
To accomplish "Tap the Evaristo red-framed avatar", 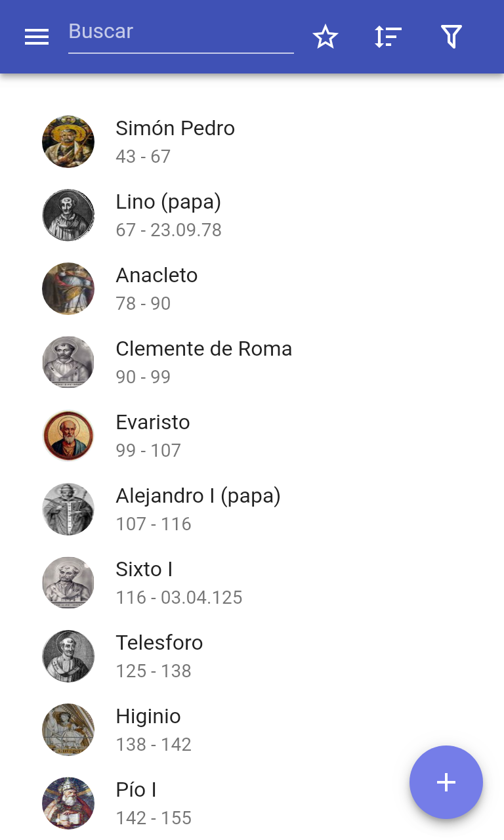I will click(68, 436).
